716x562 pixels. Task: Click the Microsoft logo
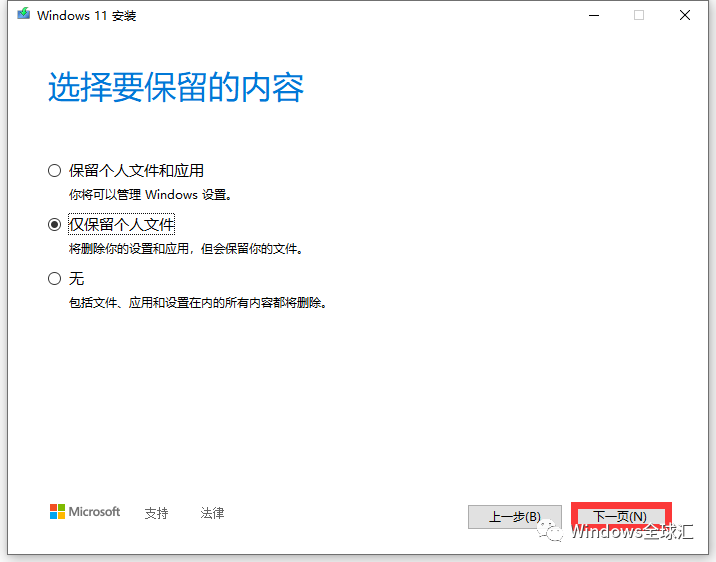coord(85,512)
